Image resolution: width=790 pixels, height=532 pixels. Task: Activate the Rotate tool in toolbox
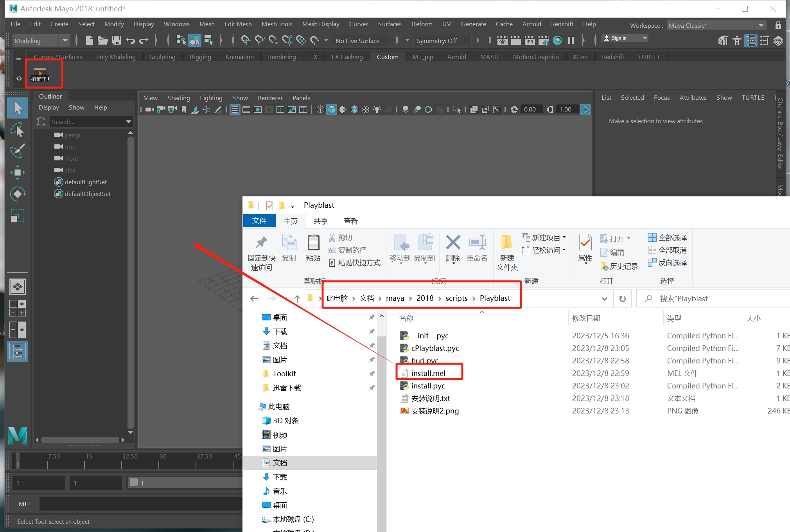[x=18, y=194]
